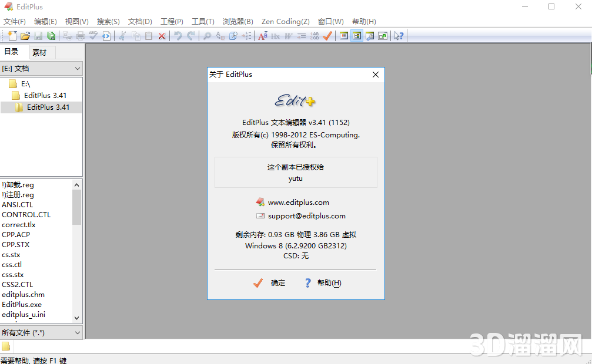
Task: Open the file filter dropdown showing 所有文件 (*.*)
Action: (x=77, y=332)
